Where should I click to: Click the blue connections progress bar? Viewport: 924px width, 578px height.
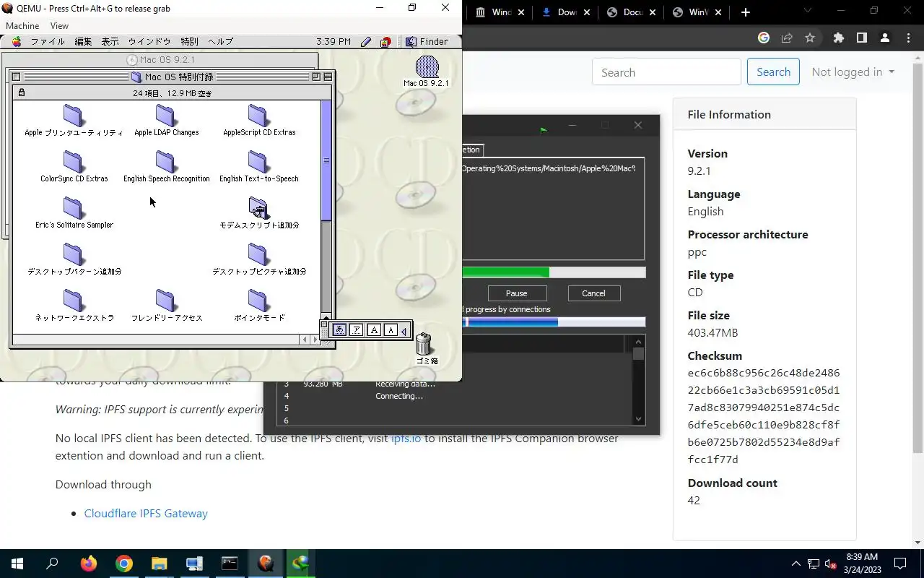click(x=554, y=322)
